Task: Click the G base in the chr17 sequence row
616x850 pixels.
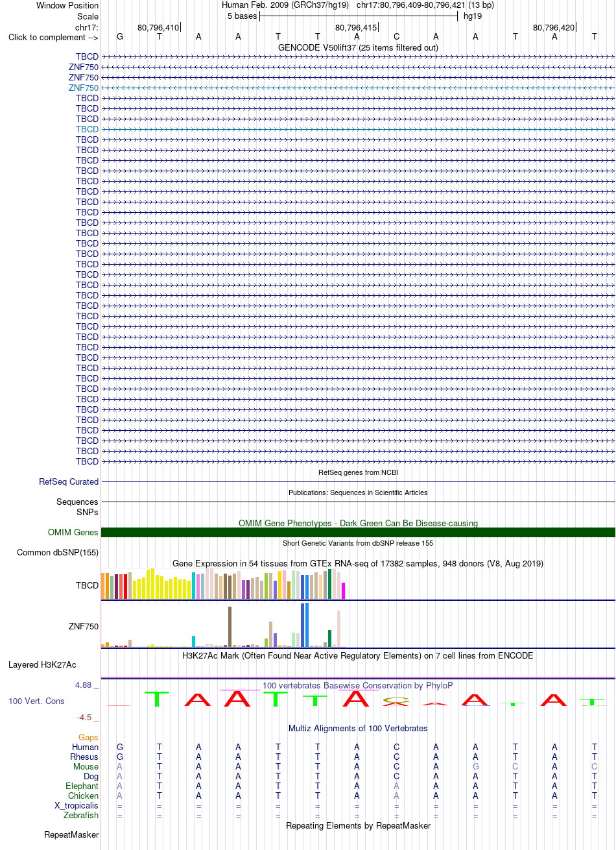Action: click(120, 37)
